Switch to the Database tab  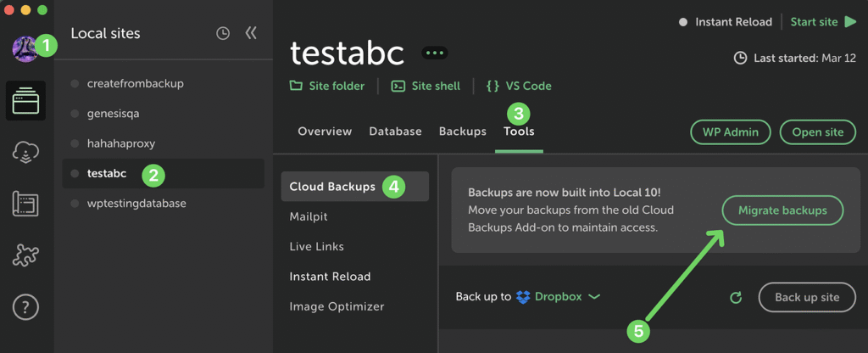(395, 132)
